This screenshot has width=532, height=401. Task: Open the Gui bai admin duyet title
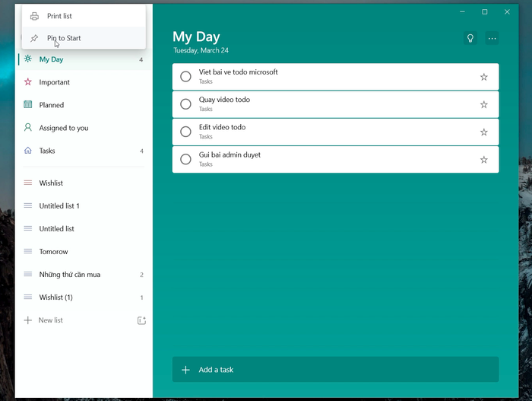tap(230, 154)
